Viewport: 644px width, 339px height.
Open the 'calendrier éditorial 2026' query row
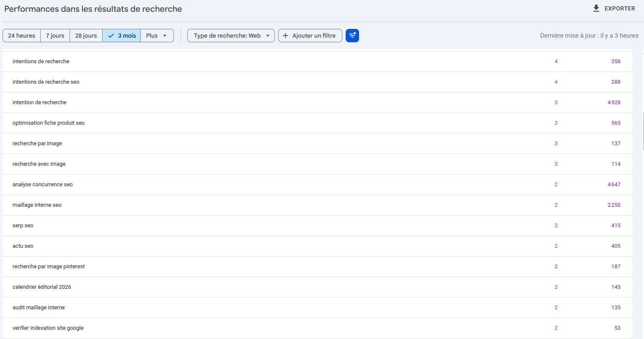pos(42,287)
